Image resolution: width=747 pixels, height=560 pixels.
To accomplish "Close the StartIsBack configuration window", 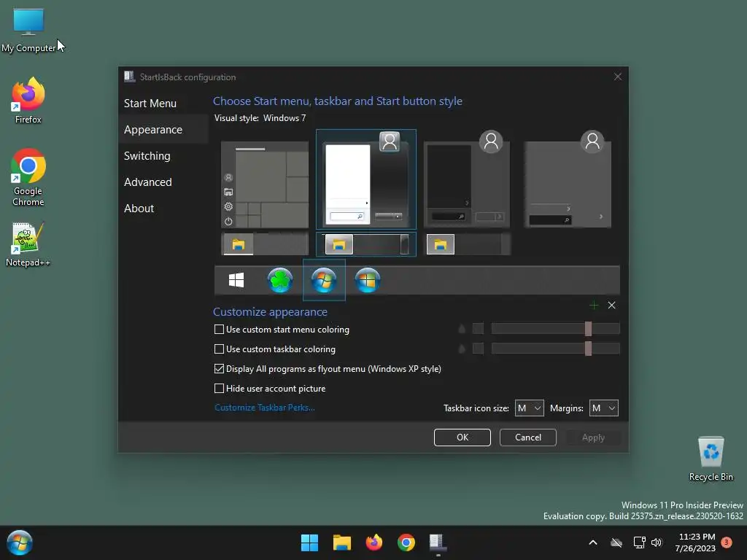I will click(617, 77).
